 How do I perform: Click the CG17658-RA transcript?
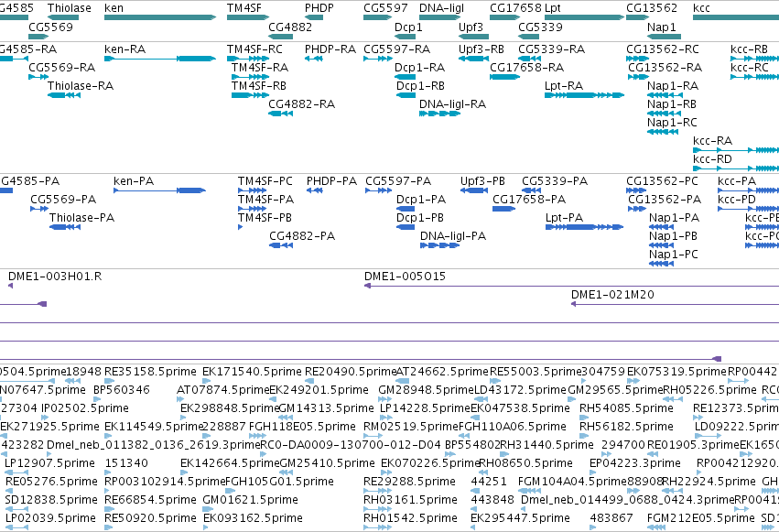coord(504,77)
